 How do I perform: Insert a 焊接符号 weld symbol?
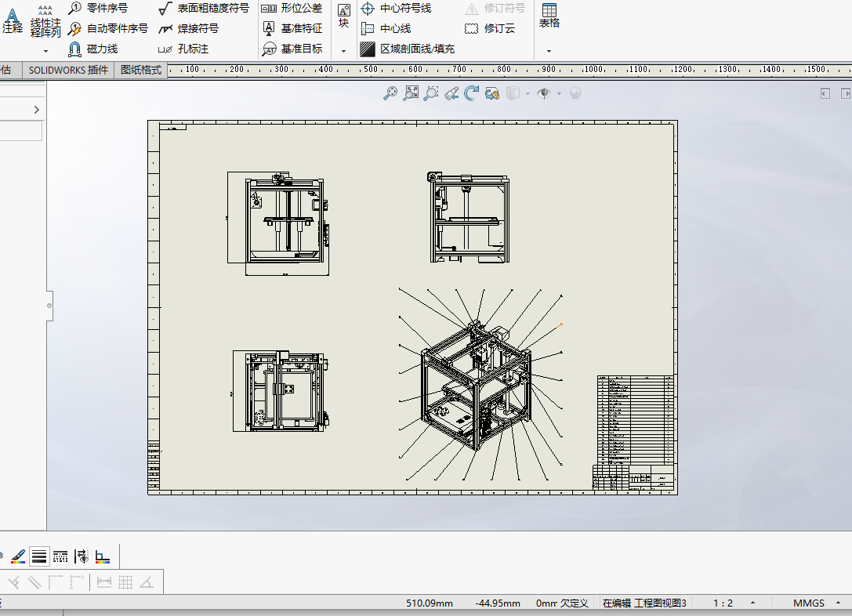(x=189, y=28)
